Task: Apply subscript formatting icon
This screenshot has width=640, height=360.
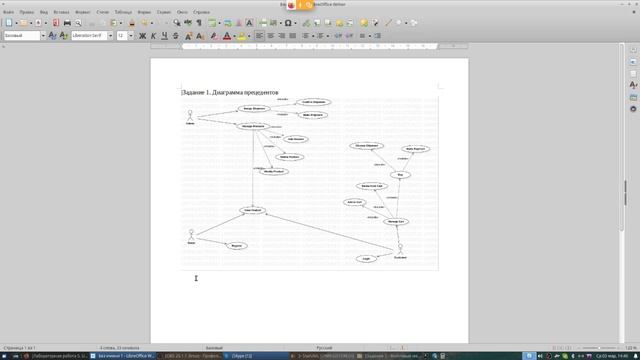Action: [x=200, y=36]
